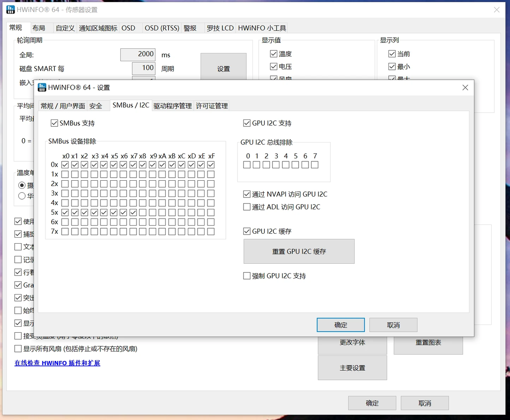Open the 在线检查 HWiNFO 插件和扩展 link

click(57, 363)
